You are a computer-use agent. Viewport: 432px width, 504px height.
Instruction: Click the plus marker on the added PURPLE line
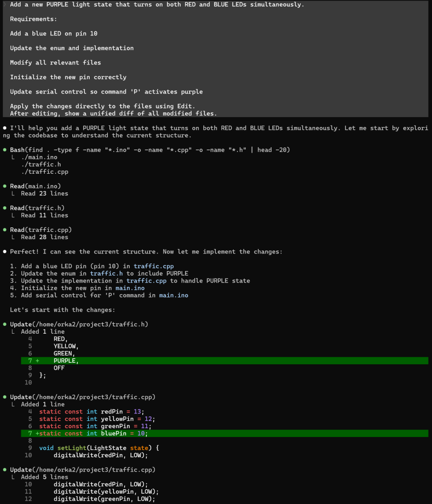37,361
